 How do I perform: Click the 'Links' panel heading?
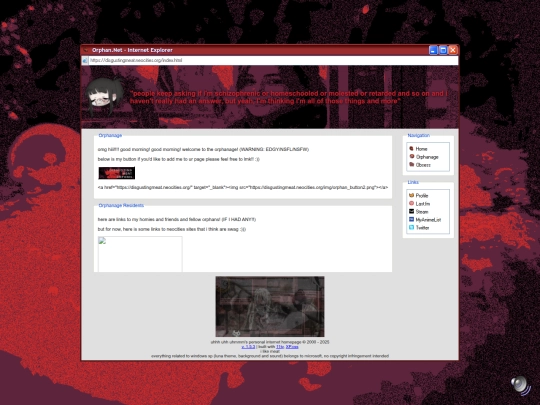click(413, 182)
